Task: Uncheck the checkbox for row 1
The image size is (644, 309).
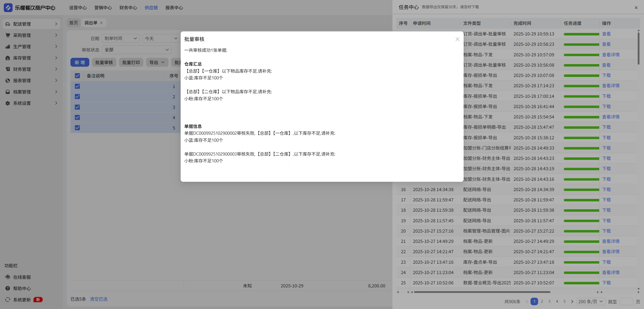Action: 77,86
